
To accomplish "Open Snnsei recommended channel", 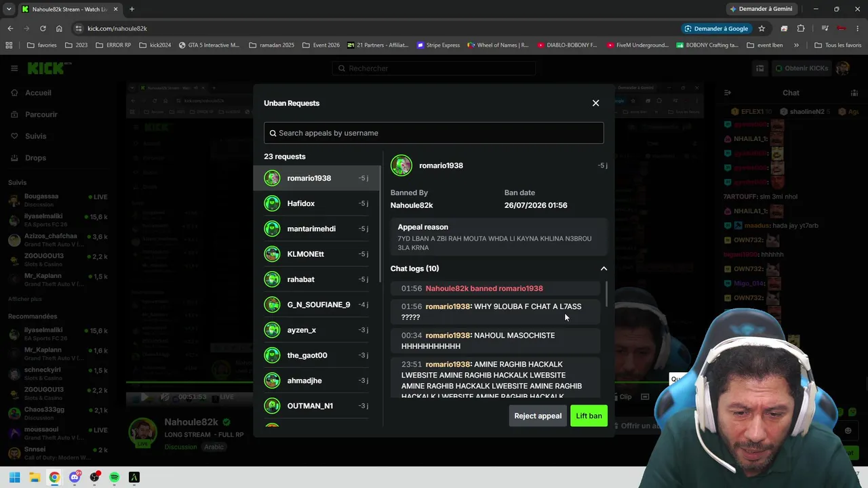I will pos(58,453).
